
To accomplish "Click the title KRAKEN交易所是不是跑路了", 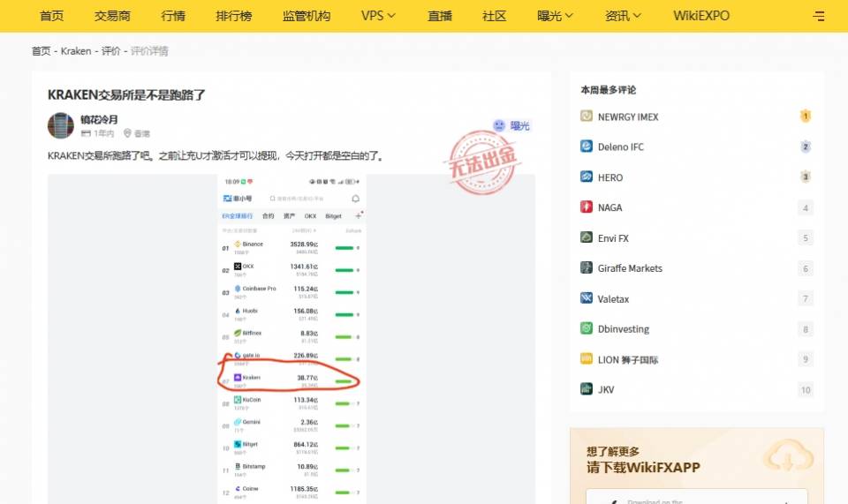I will coord(126,95).
